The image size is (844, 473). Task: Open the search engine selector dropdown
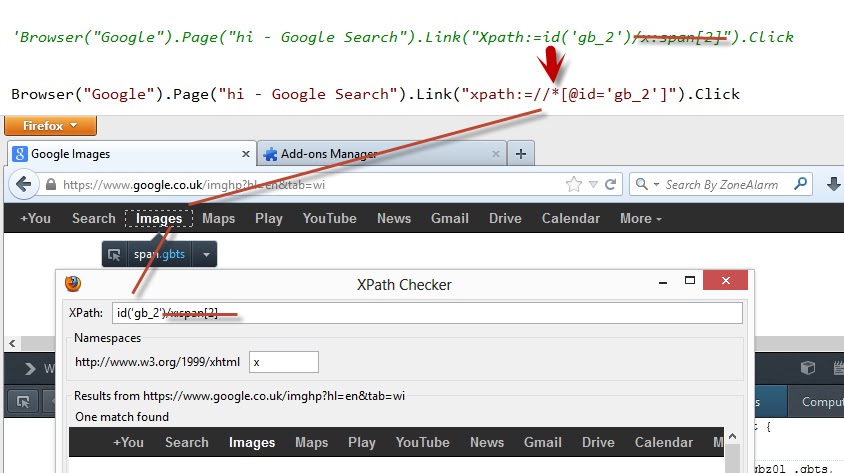point(646,185)
